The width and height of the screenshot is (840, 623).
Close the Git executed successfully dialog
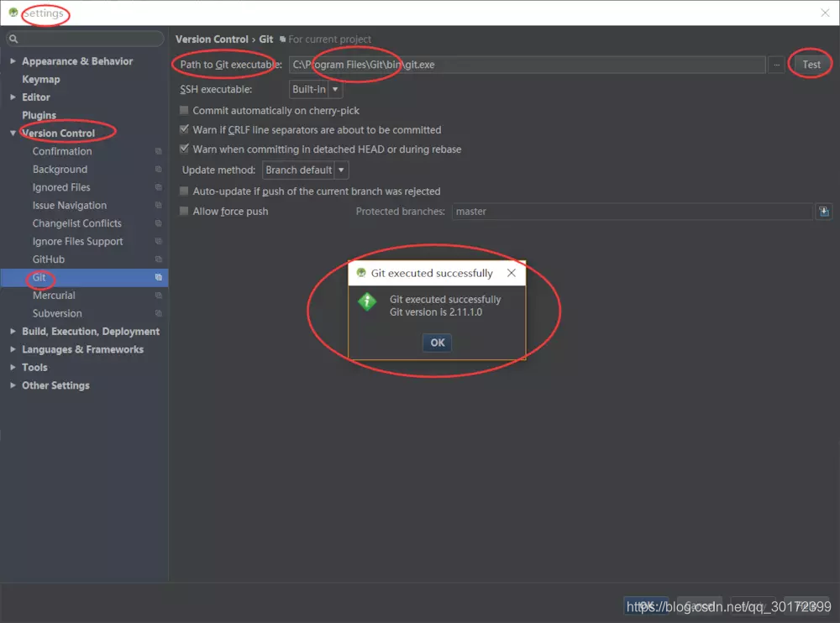coord(512,273)
